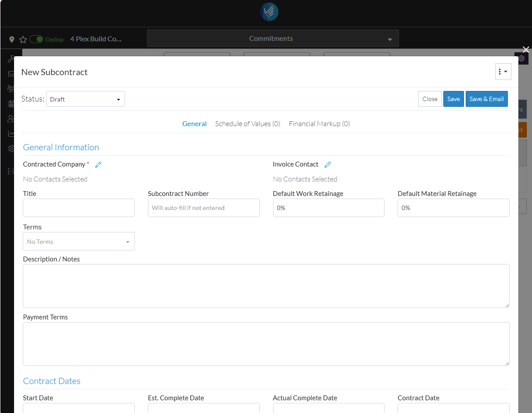Viewport: 532px width, 413px height.
Task: Edit Contracted Company with pencil icon
Action: 98,164
